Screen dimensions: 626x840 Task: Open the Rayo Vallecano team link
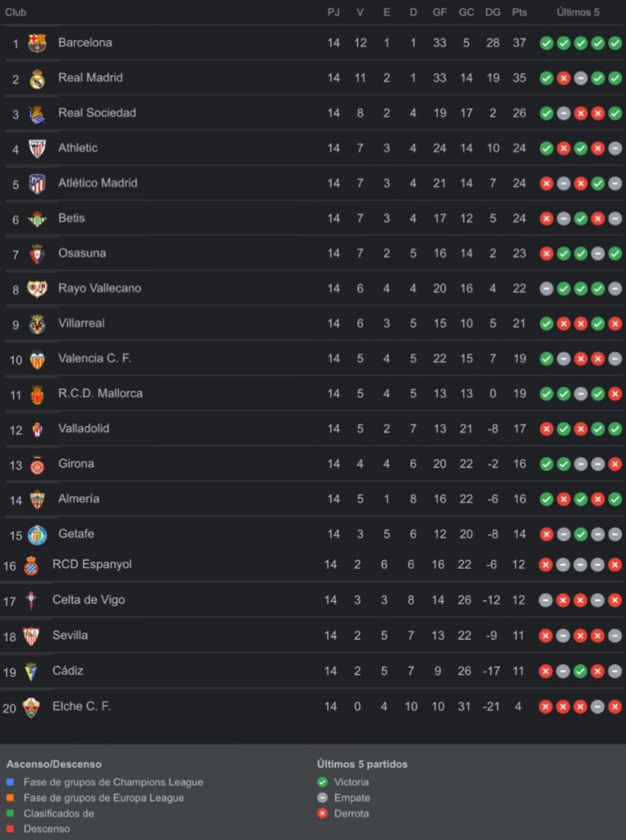pos(99,288)
